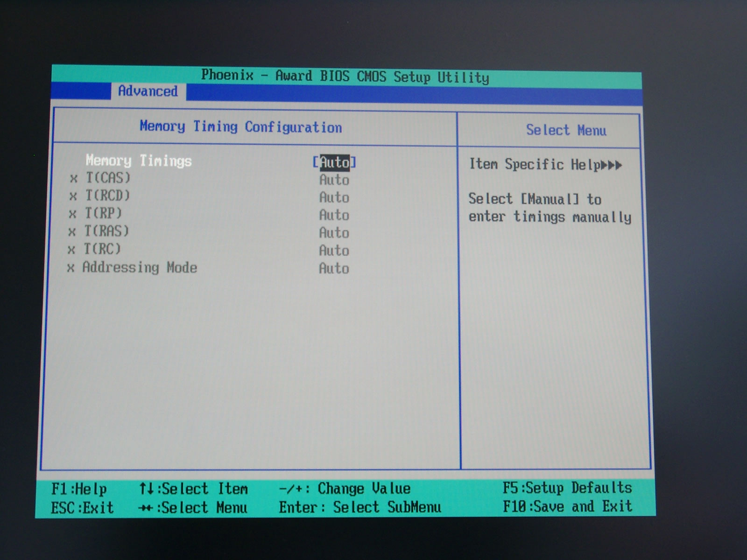This screenshot has height=560, width=747.
Task: Click the x marker beside Addressing Mode
Action: coord(70,268)
